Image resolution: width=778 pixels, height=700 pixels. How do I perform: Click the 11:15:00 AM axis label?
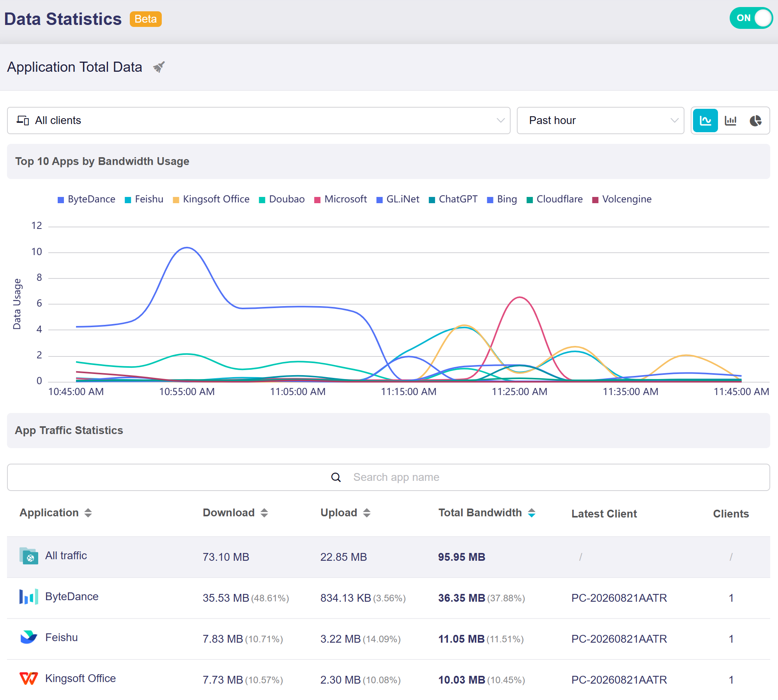[x=408, y=392]
